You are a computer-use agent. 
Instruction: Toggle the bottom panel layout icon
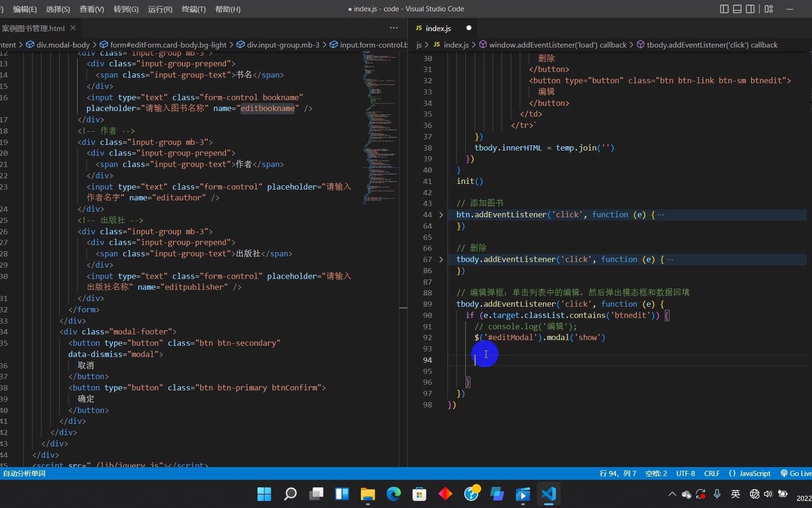[737, 9]
